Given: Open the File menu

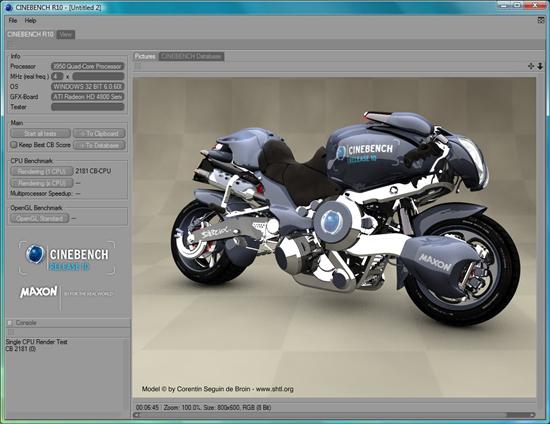Looking at the screenshot, I should (x=13, y=20).
